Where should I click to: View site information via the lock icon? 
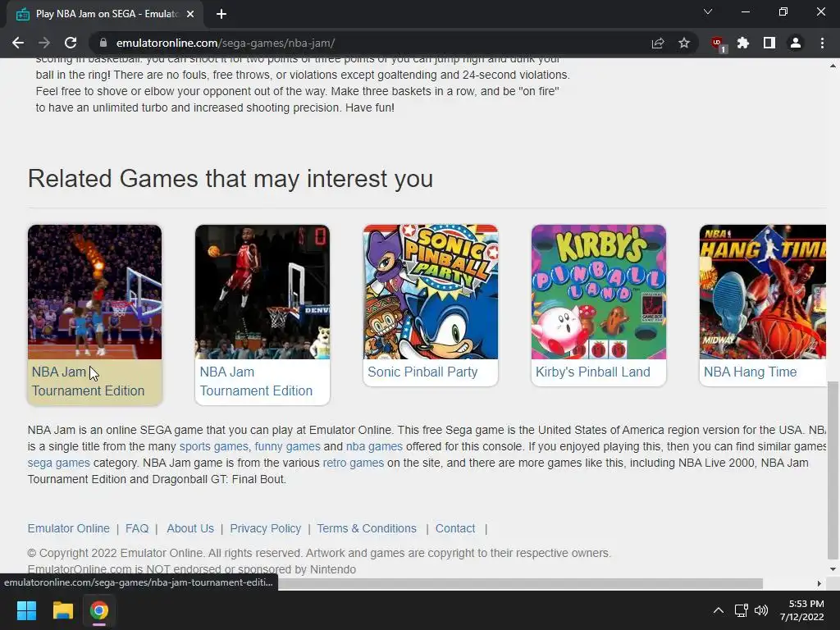click(x=103, y=43)
